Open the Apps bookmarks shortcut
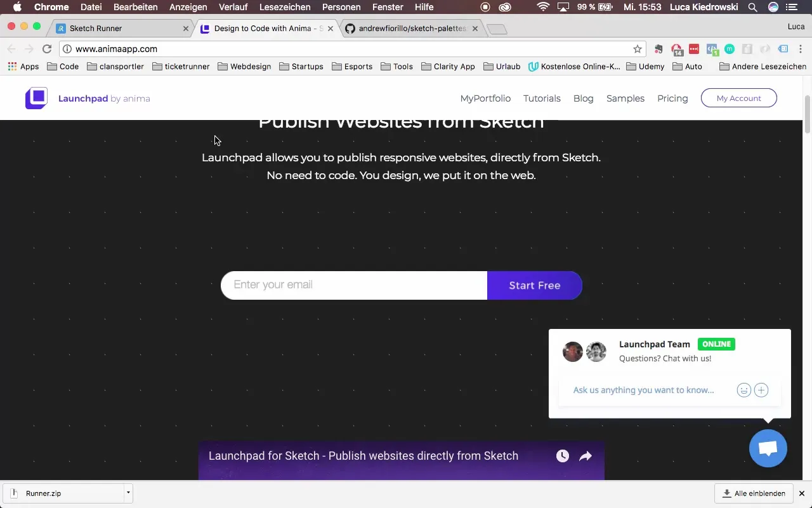The image size is (812, 508). click(23, 66)
